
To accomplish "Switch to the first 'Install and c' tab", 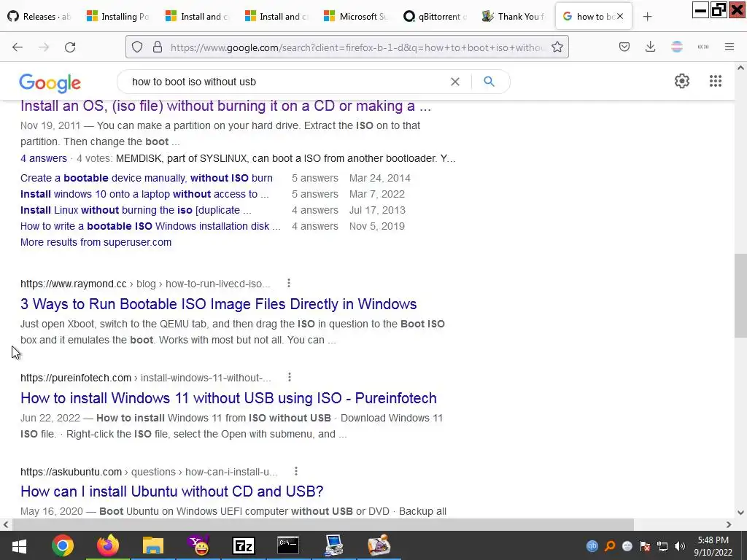I will pos(197,17).
